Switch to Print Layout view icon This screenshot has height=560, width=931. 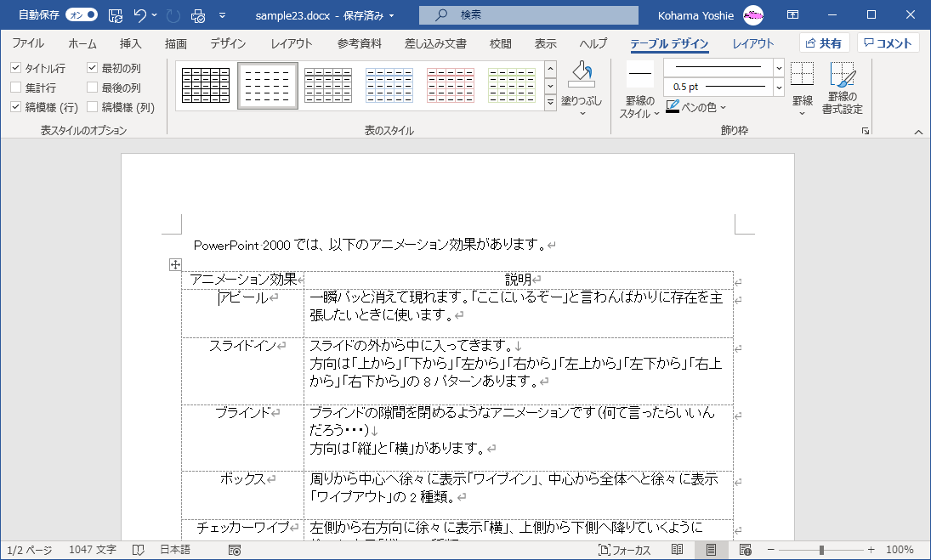pos(711,550)
